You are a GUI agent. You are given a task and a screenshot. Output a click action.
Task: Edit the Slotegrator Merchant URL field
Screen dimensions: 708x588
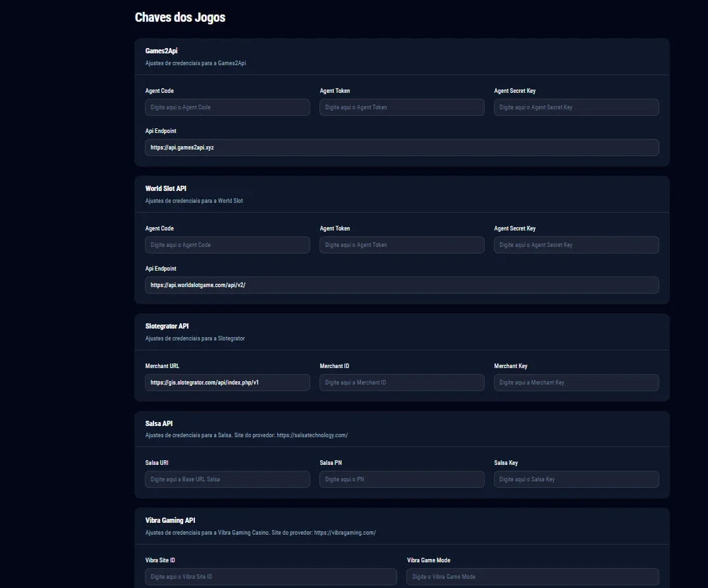pyautogui.click(x=227, y=383)
